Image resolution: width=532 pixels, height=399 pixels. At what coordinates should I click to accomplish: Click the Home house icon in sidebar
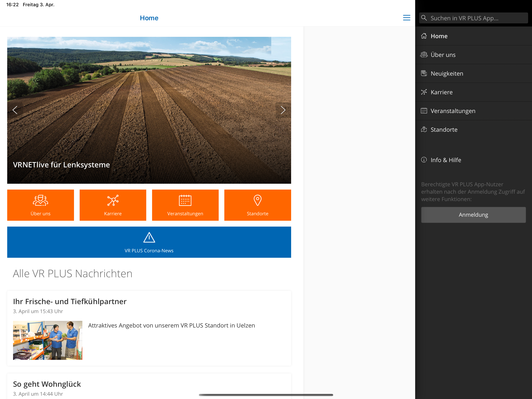point(424,36)
